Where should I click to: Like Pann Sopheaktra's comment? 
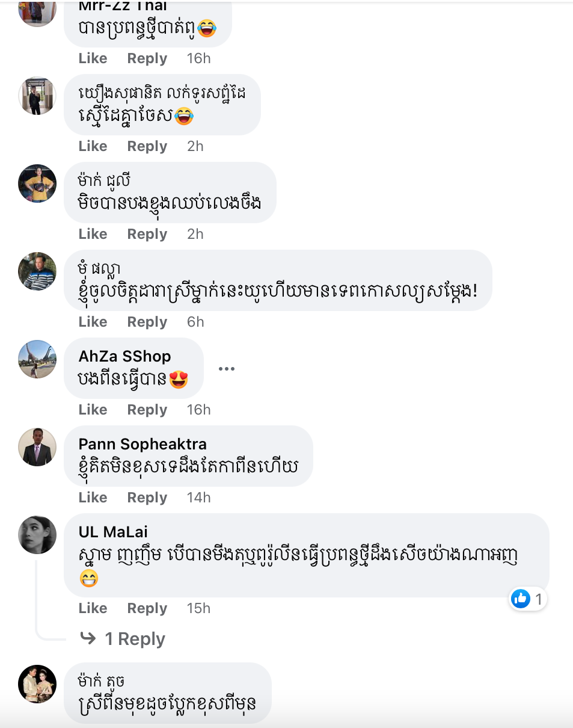point(93,498)
